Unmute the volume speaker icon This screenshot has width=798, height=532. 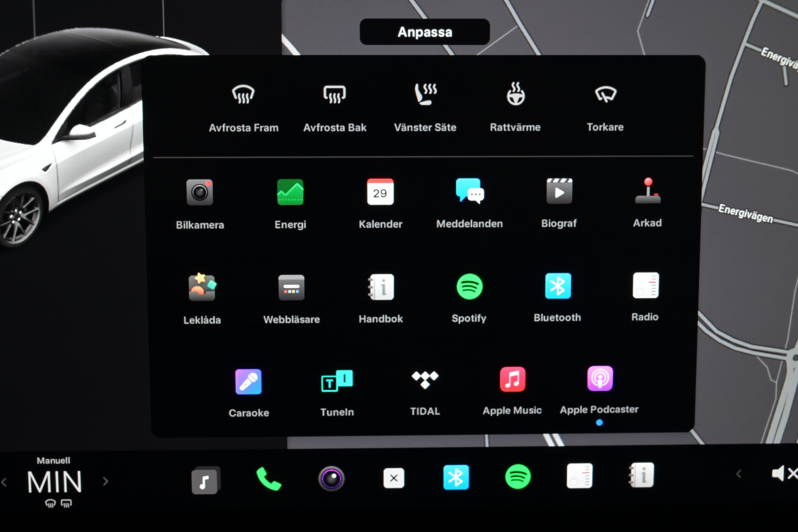(x=784, y=473)
